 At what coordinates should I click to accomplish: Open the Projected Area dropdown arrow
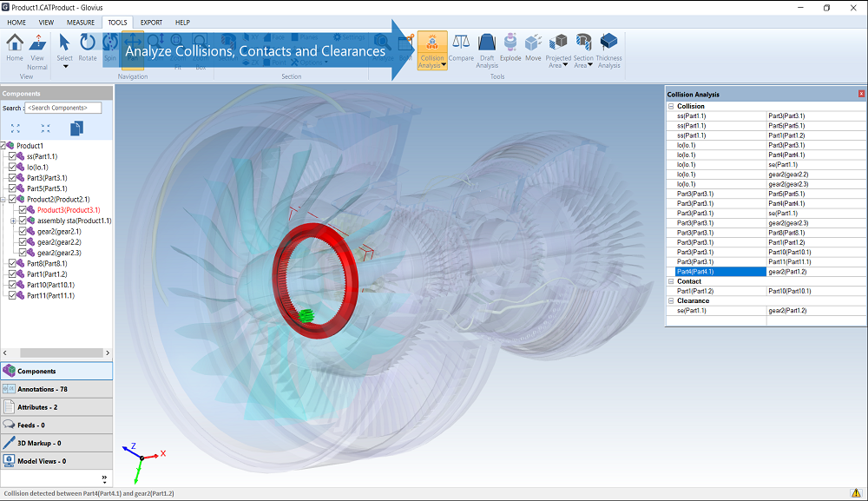565,65
